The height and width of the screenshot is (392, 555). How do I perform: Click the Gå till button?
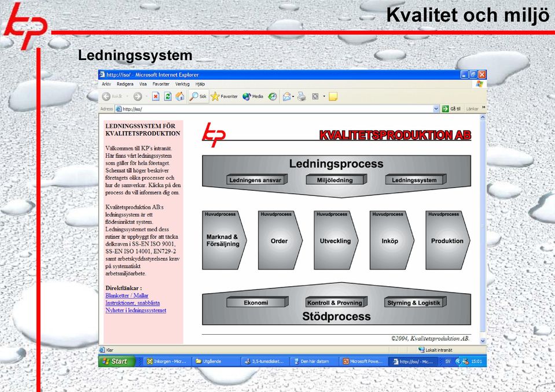451,109
